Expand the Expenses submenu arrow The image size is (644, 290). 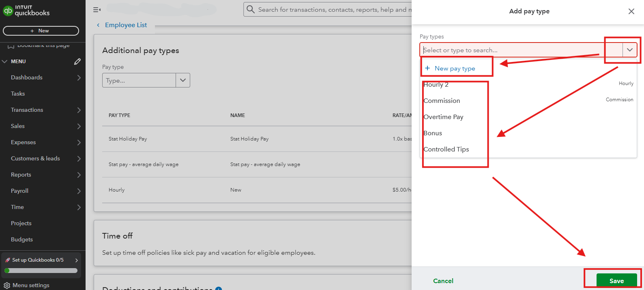click(79, 143)
